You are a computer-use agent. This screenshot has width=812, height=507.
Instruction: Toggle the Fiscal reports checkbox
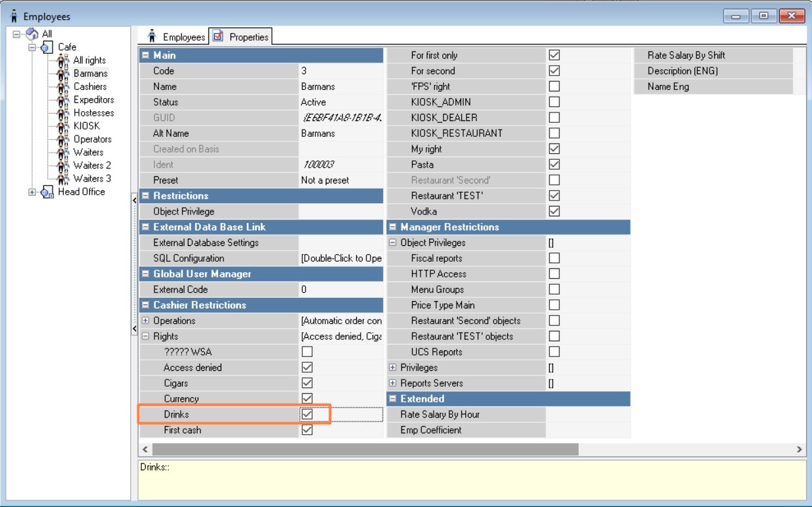coord(554,258)
